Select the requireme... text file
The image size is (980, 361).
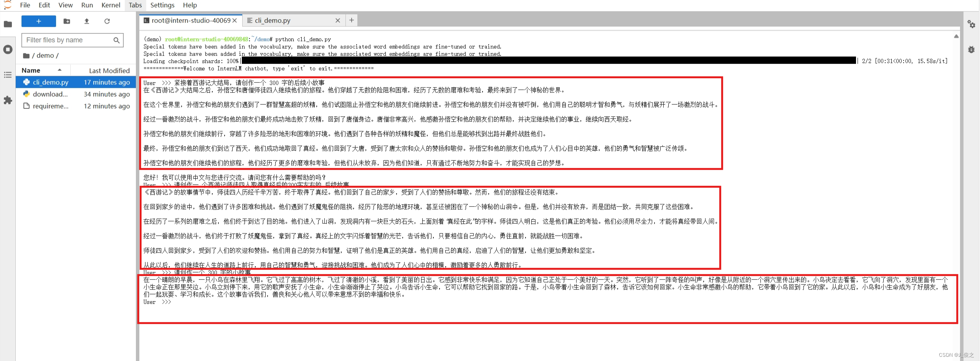point(76,106)
